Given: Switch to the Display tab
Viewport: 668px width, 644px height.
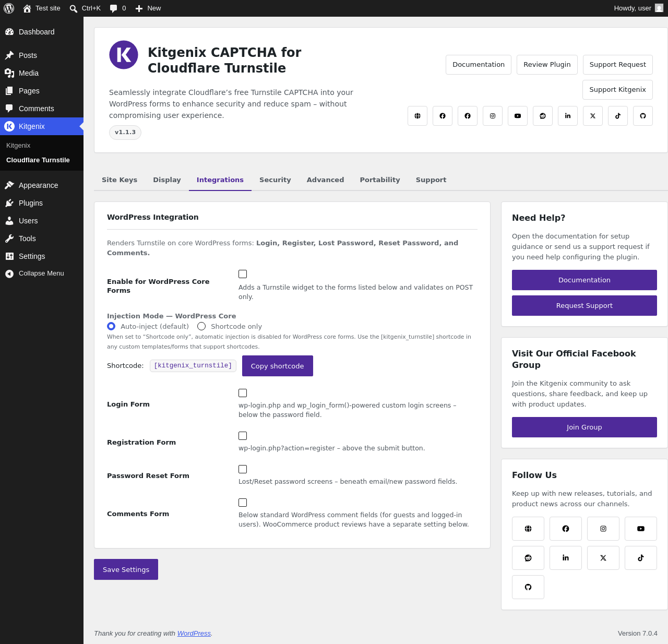Looking at the screenshot, I should [167, 180].
